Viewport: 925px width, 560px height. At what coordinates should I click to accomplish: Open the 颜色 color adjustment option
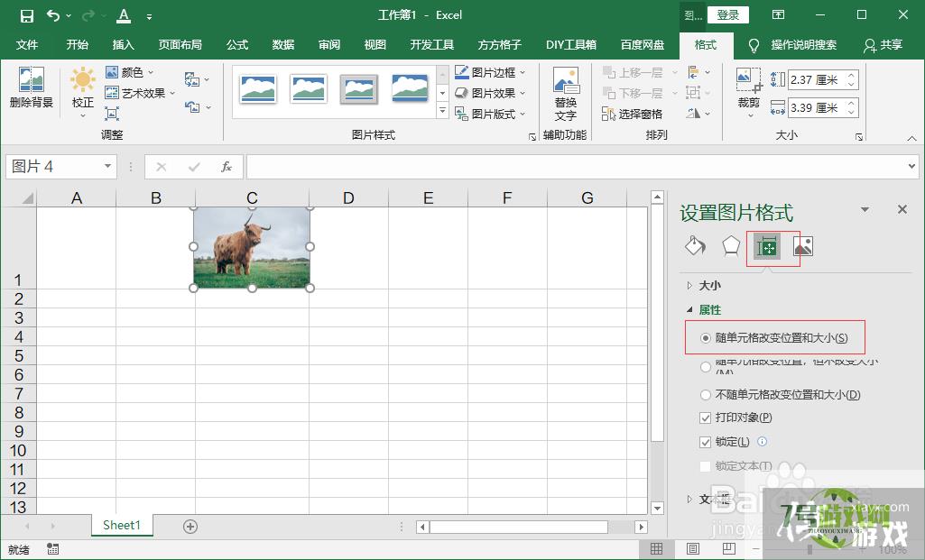(129, 72)
